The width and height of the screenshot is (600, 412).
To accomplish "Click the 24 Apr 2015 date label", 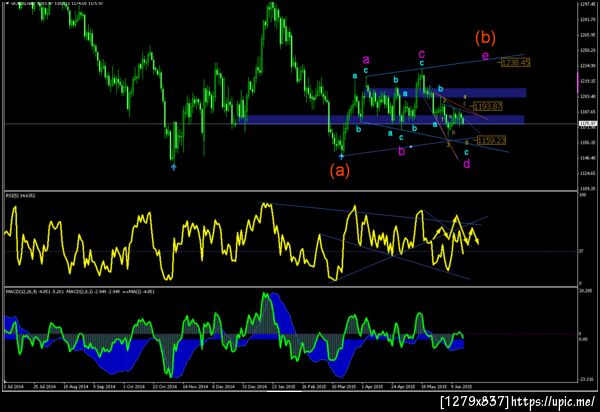I will [x=403, y=387].
